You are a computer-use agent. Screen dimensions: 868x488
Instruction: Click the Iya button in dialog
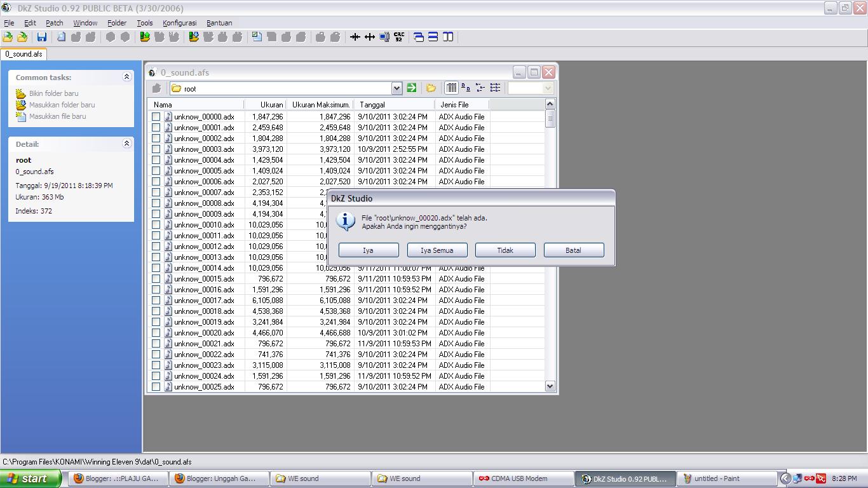click(x=369, y=250)
